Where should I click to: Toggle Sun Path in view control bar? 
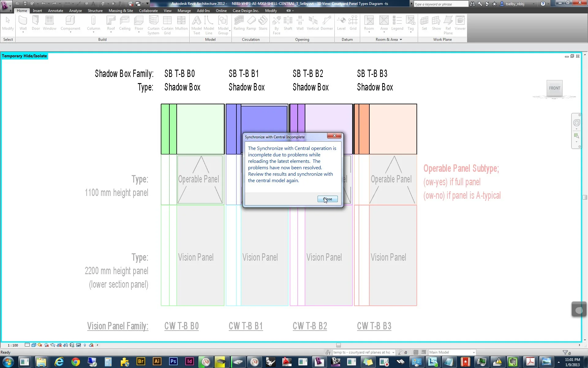40,345
